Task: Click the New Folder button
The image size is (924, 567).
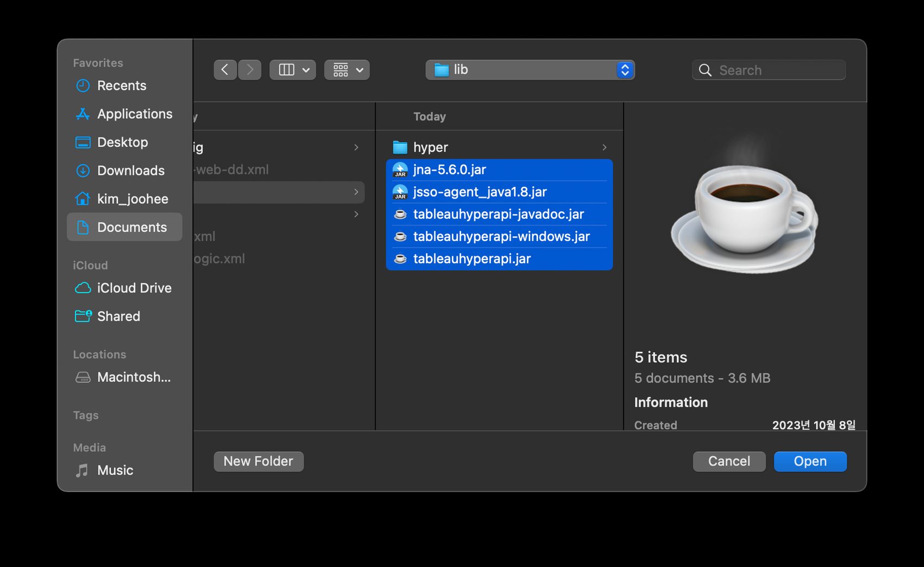Action: [x=258, y=461]
